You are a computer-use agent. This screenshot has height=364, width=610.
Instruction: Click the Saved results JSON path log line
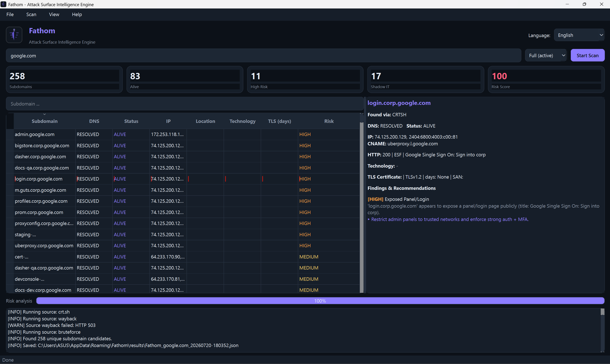coord(123,345)
